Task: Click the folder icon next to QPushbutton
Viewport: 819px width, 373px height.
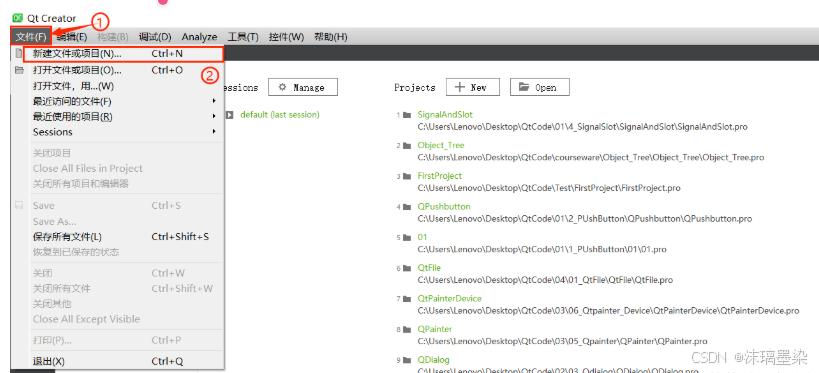Action: [407, 207]
